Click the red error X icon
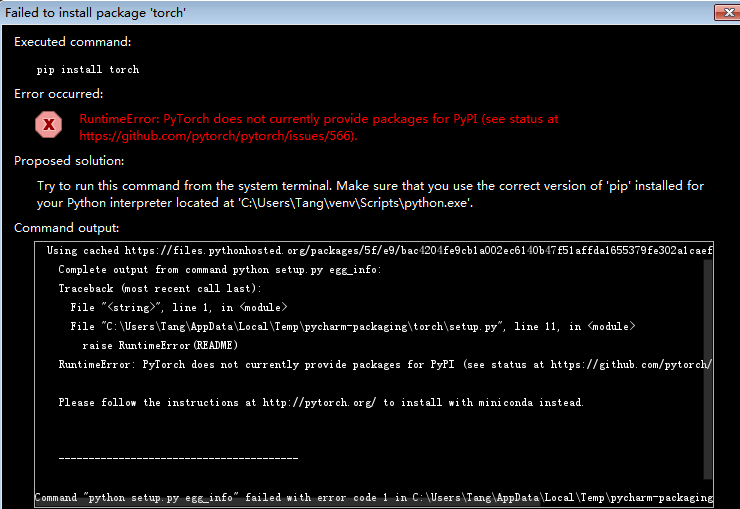This screenshot has height=509, width=740. tap(49, 125)
